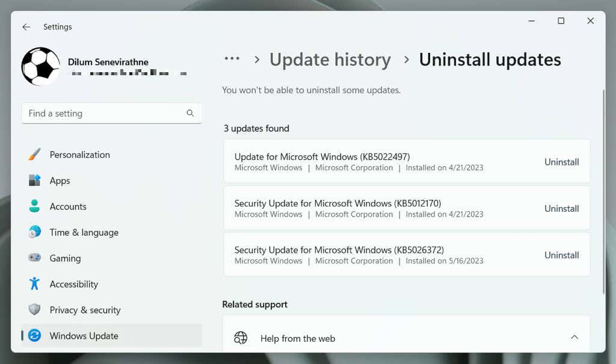Open Personalization settings from the sidebar
The width and height of the screenshot is (616, 364).
point(79,155)
